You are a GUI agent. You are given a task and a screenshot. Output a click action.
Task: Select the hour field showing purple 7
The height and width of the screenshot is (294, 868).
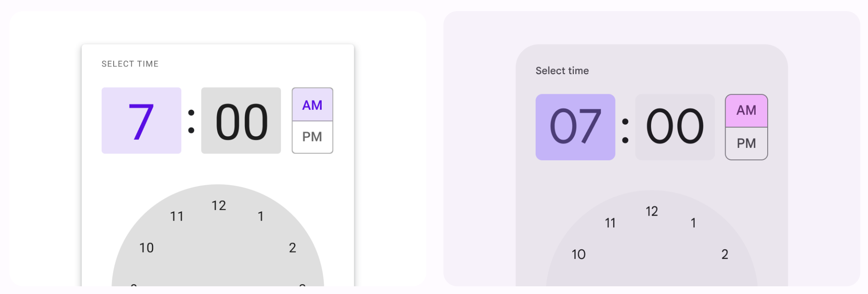tap(141, 120)
